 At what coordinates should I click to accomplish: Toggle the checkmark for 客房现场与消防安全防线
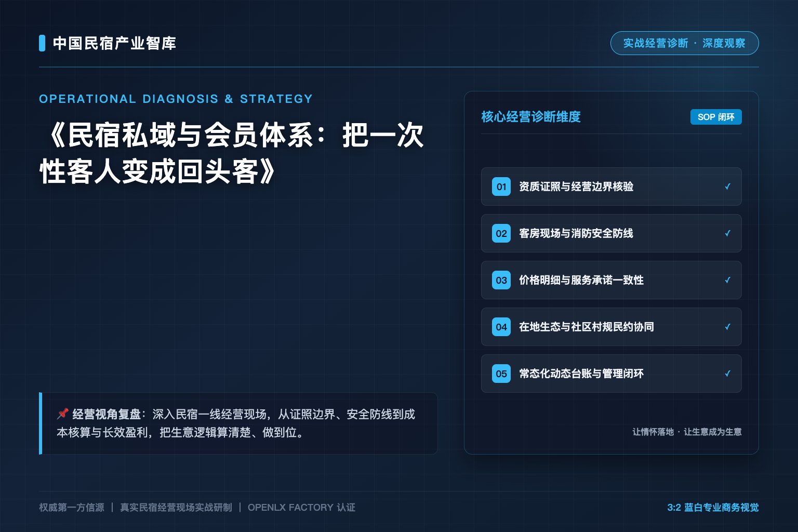point(727,233)
